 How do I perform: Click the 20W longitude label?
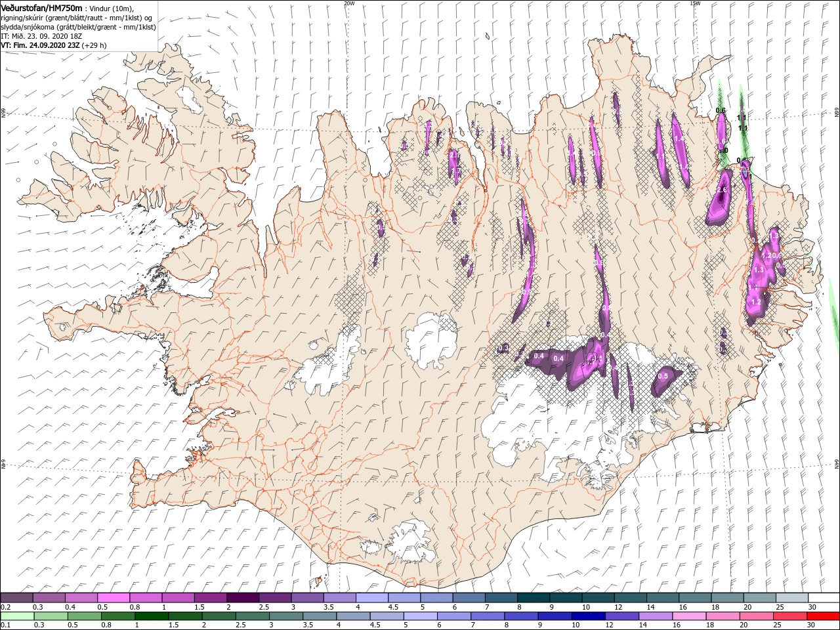[x=349, y=3]
